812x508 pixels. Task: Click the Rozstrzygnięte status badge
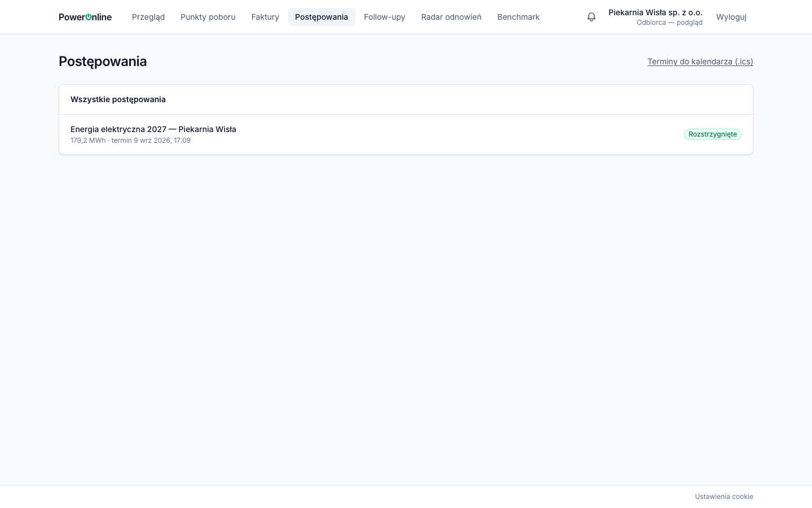tap(713, 134)
